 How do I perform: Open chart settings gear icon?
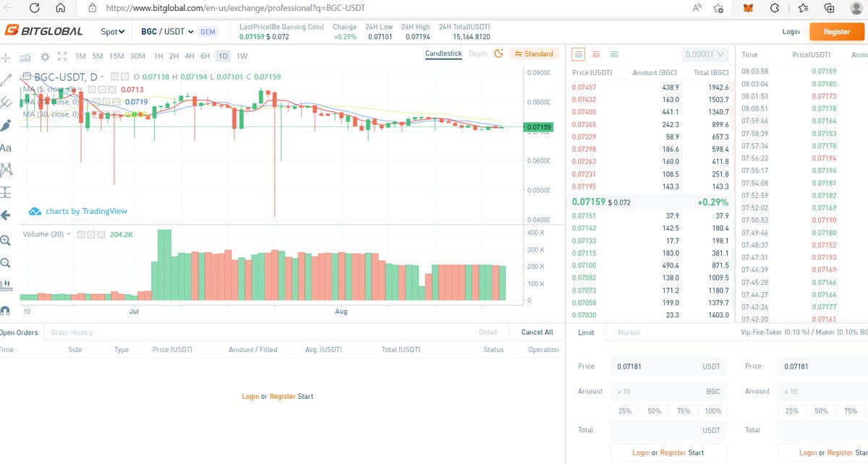(x=45, y=56)
